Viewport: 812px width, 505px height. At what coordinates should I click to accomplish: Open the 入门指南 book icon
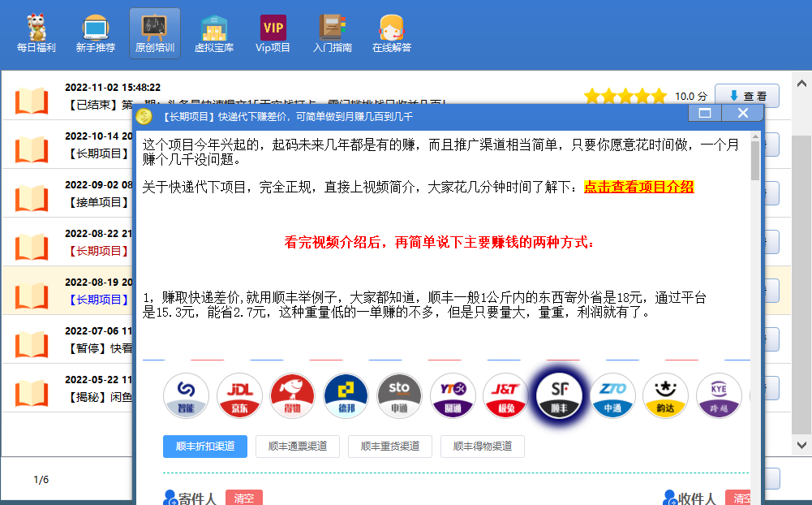[333, 28]
